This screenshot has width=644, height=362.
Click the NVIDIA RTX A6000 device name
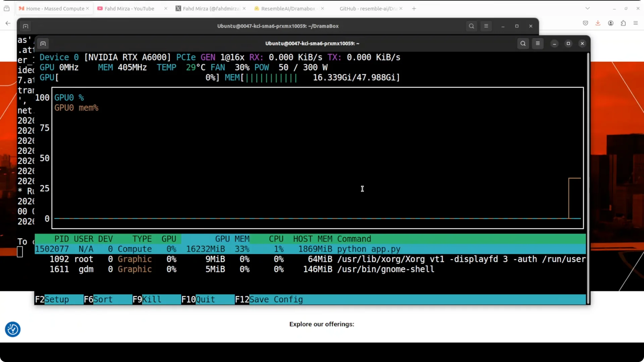pos(127,57)
